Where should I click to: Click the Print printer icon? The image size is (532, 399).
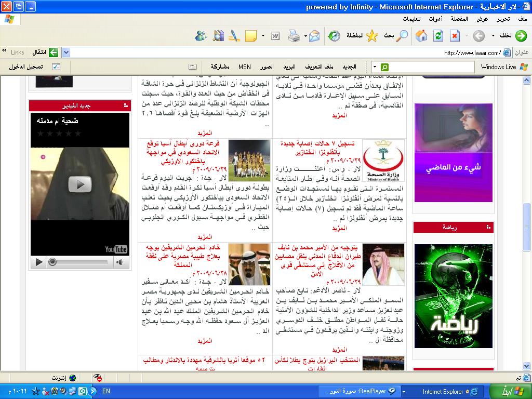coord(294,36)
